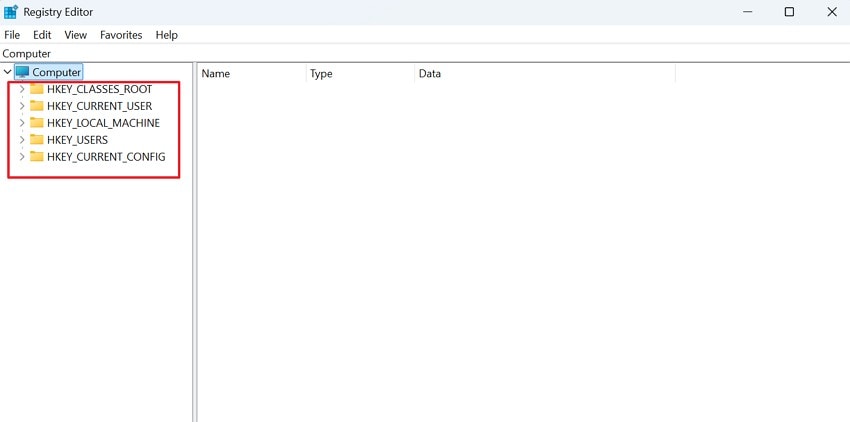850x422 pixels.
Task: Sort by the Name column header
Action: coord(252,73)
